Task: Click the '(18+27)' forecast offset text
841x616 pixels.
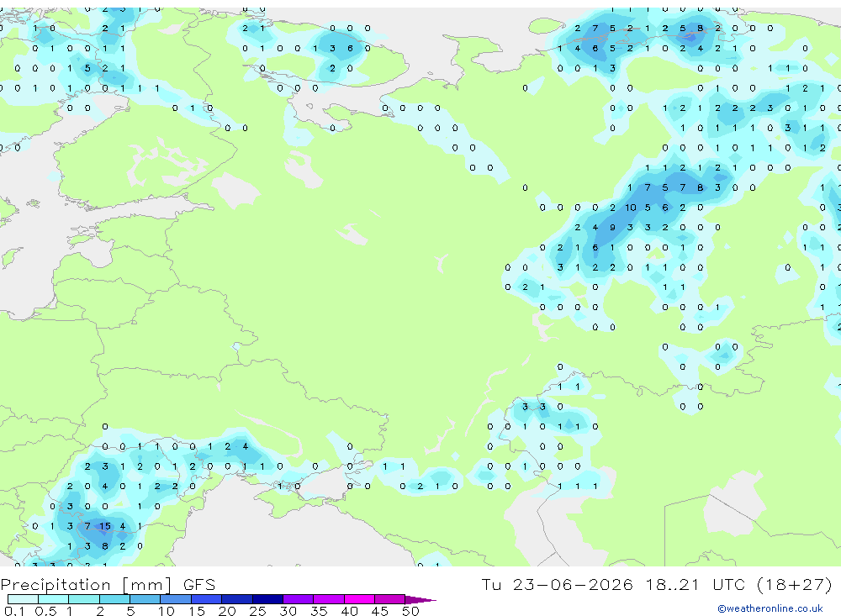Action: click(795, 584)
